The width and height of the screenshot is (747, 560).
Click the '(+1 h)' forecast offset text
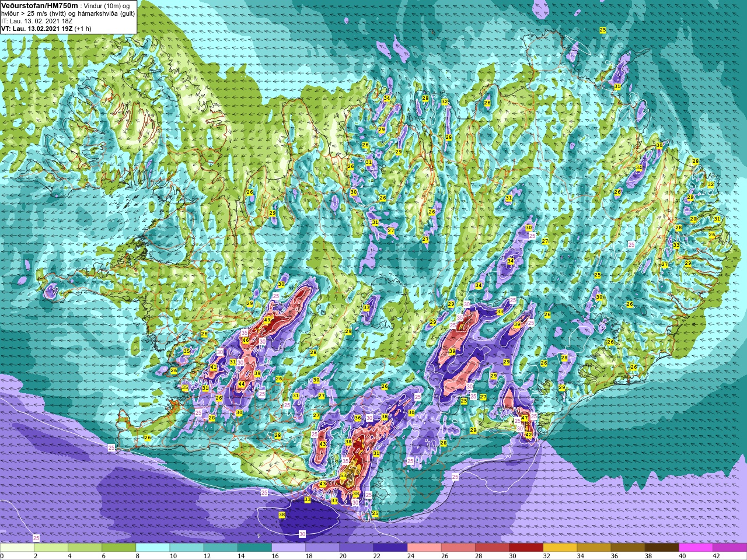click(x=83, y=29)
